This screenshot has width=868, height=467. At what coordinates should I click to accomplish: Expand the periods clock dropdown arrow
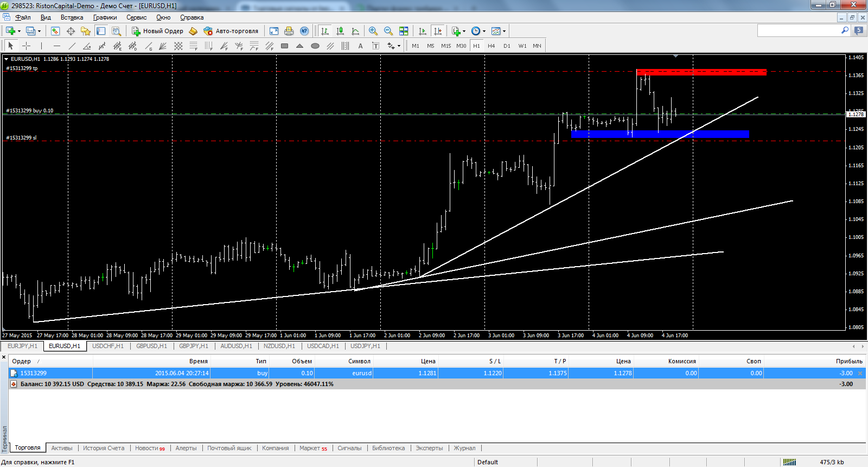[x=484, y=31]
